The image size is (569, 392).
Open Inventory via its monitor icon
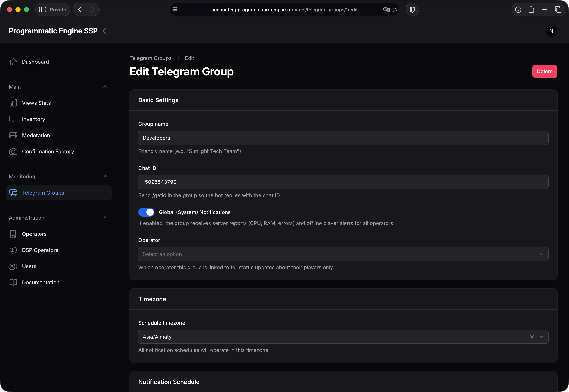(x=13, y=119)
